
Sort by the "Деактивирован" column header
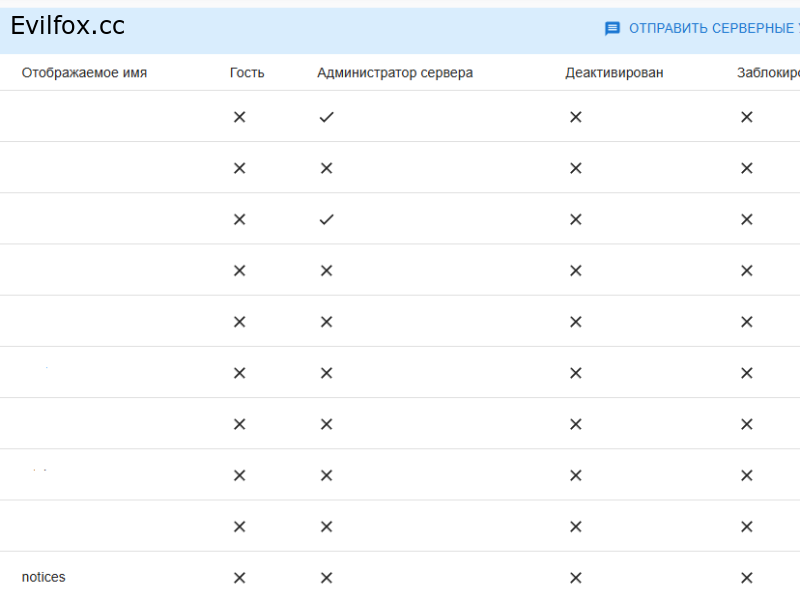tap(614, 73)
